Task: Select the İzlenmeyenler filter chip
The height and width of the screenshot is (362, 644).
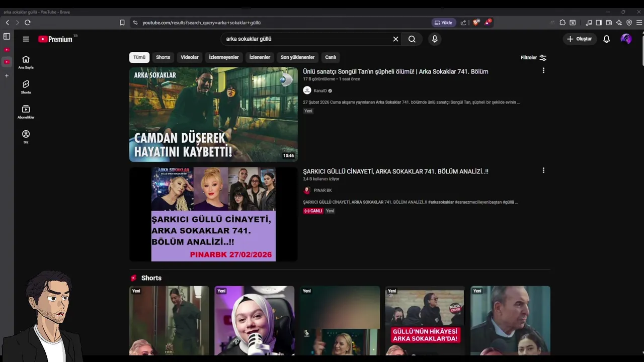Action: click(224, 57)
